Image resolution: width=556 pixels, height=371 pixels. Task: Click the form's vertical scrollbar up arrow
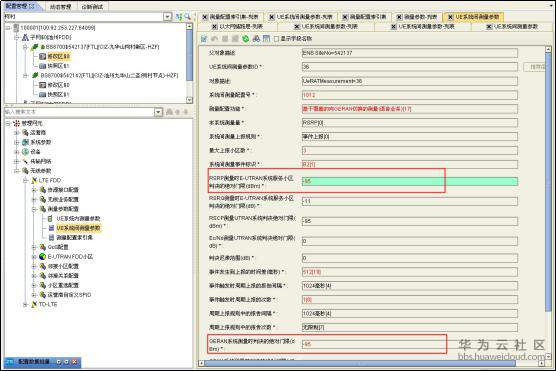point(548,49)
